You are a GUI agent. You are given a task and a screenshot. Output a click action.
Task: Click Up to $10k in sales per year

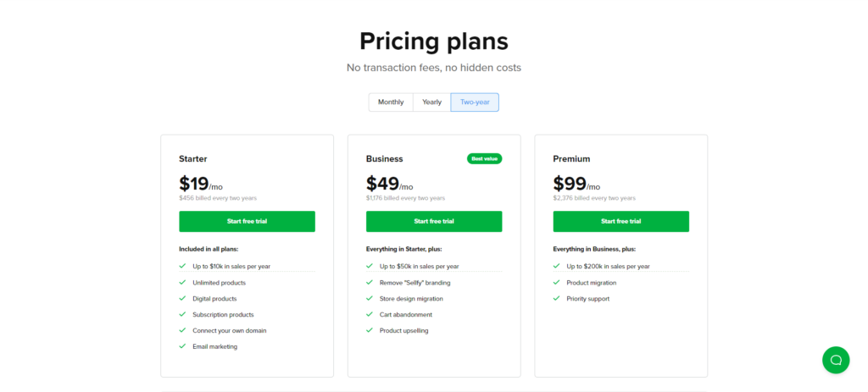click(231, 267)
